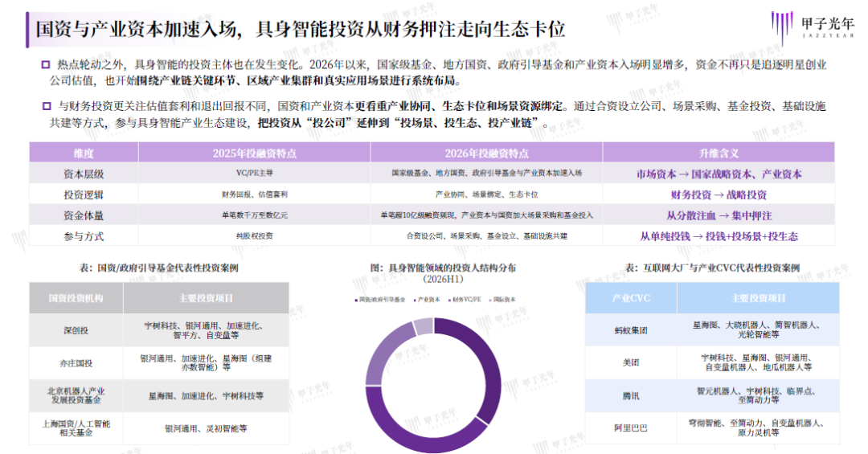Click the 参与方式 row label
Image resolution: width=868 pixels, height=454 pixels.
coord(84,236)
